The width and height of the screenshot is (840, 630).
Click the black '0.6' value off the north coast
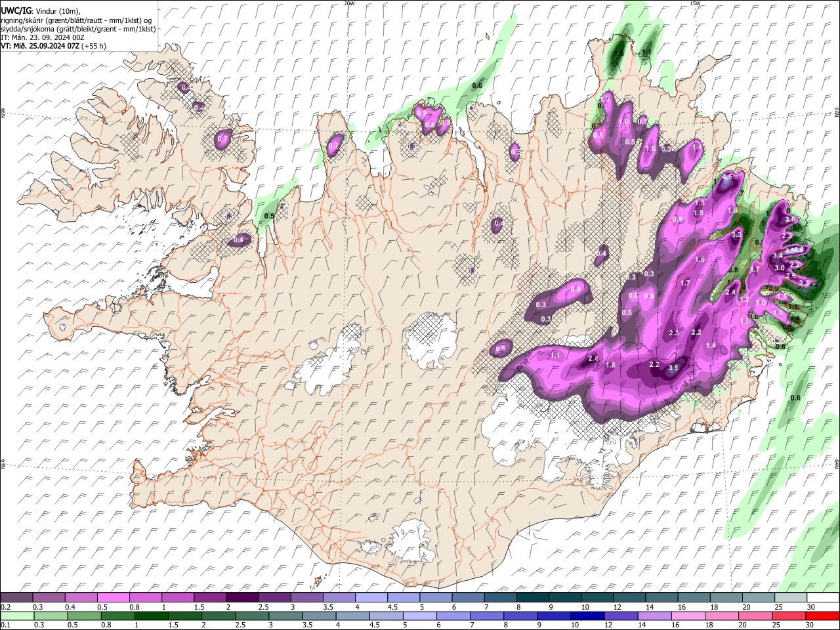pyautogui.click(x=477, y=85)
